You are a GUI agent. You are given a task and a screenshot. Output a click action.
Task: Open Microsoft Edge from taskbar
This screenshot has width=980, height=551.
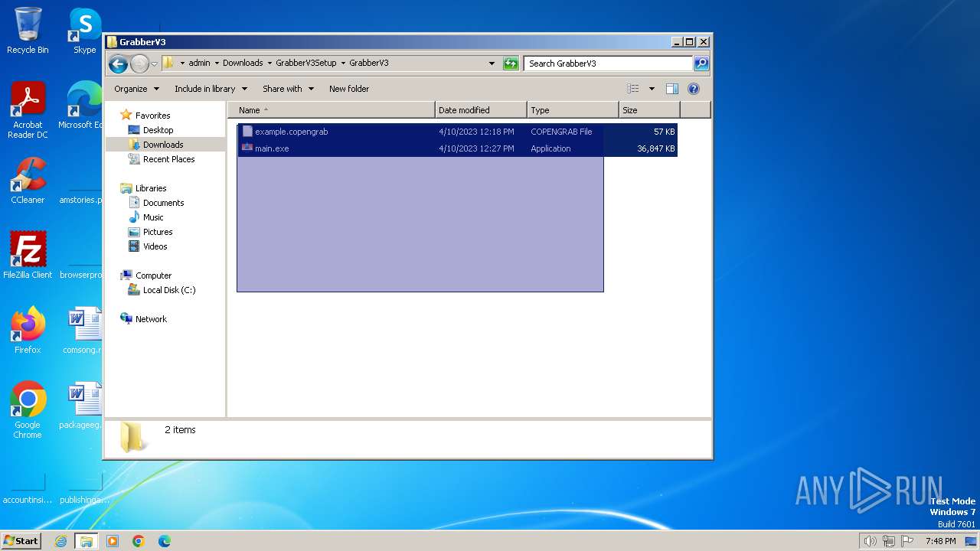coord(165,541)
